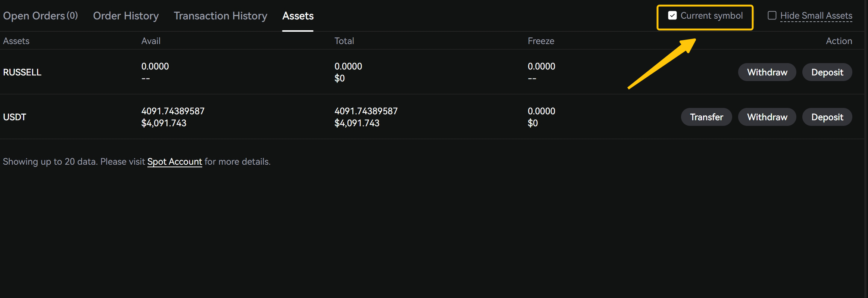Click Withdraw for RUSSELL

767,72
